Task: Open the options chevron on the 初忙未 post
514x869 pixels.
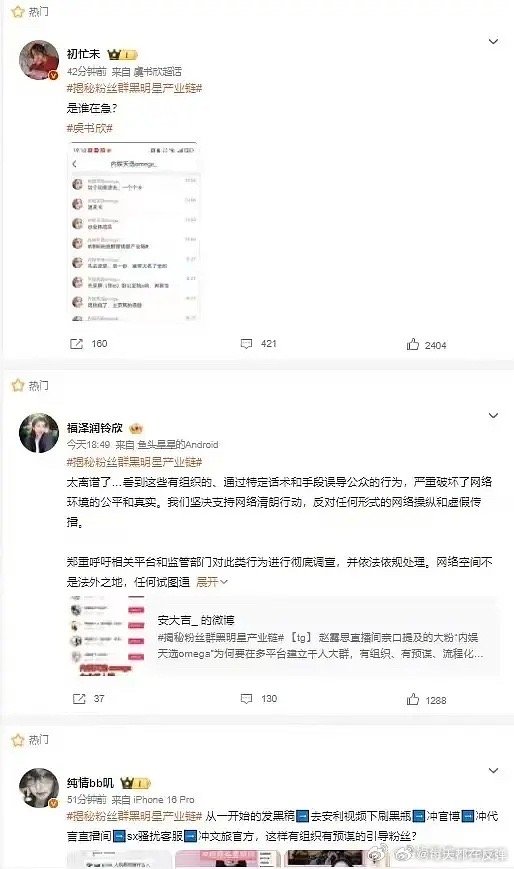Action: click(x=493, y=42)
